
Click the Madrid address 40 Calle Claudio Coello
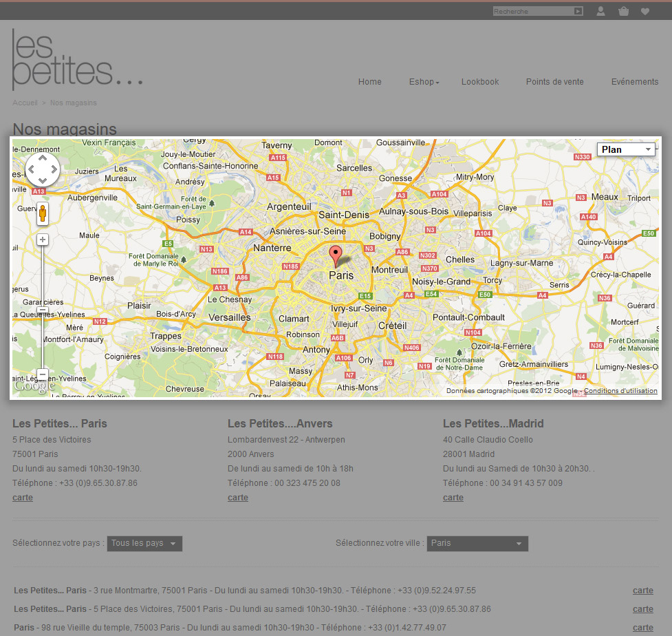(488, 440)
